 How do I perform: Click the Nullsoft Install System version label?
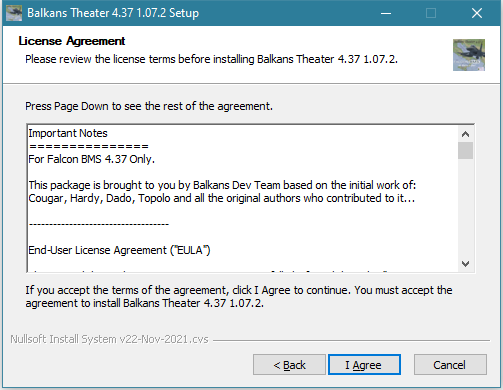(x=109, y=339)
